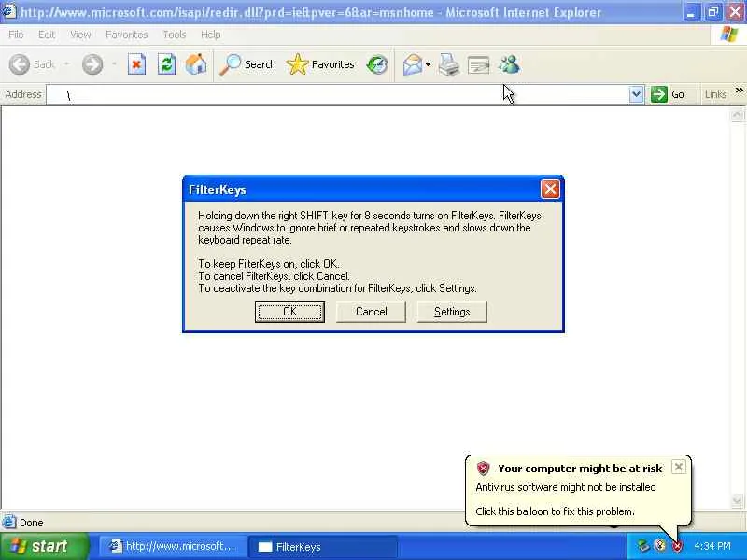747x560 pixels.
Task: Open the Back history dropdown arrow
Action: tap(66, 63)
